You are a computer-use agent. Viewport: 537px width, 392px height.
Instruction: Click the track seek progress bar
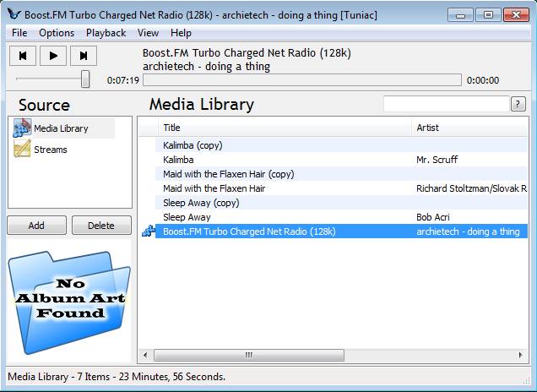(x=301, y=80)
